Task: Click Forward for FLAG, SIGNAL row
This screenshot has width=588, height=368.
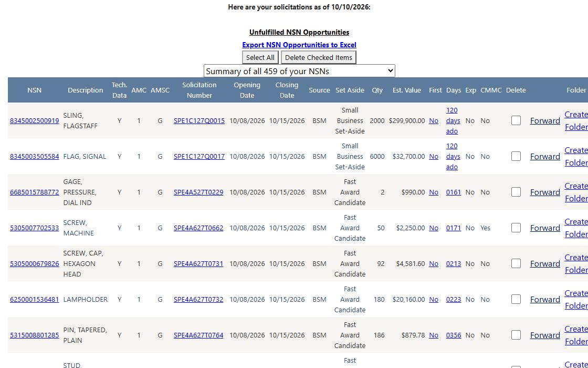Action: 545,156
